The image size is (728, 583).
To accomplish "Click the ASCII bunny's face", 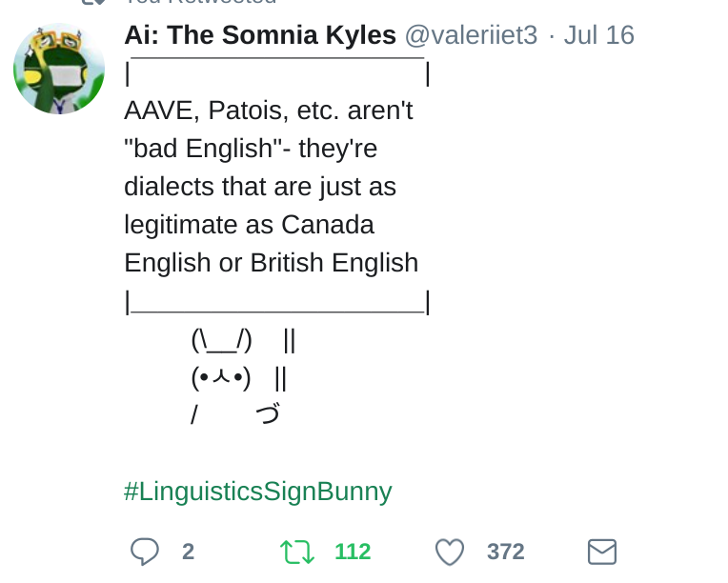I will pos(221,378).
